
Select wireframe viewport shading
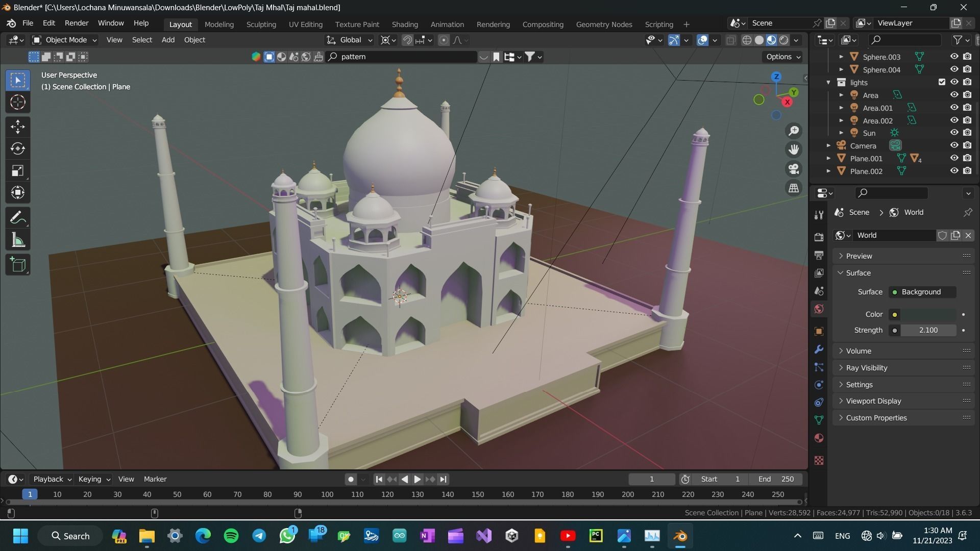click(x=747, y=40)
